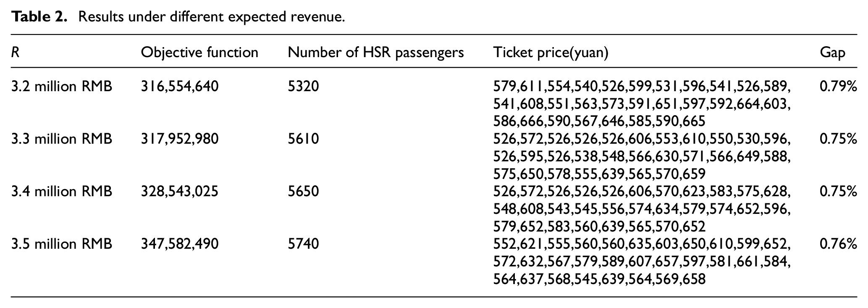Image resolution: width=868 pixels, height=308 pixels.
Task: Click the 3.3 million RMB row label
Action: coord(62,139)
